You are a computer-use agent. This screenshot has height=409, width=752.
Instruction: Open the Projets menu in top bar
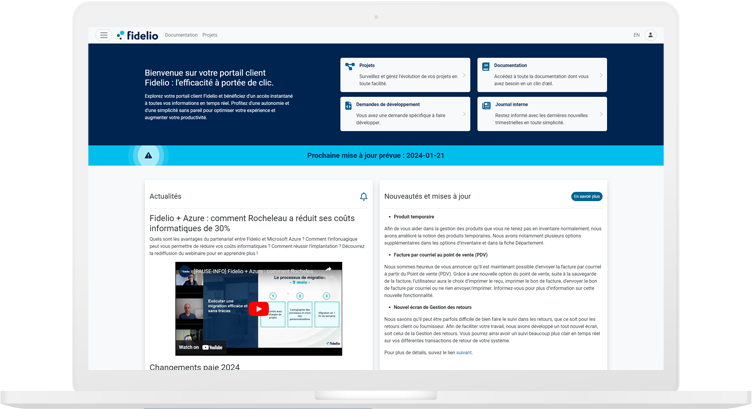click(x=210, y=35)
